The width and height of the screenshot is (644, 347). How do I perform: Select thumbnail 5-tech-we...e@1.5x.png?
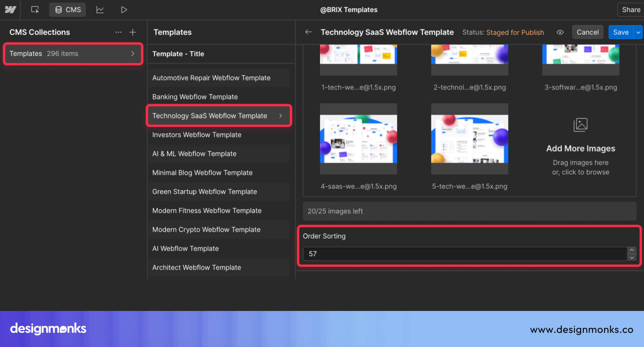pyautogui.click(x=469, y=139)
